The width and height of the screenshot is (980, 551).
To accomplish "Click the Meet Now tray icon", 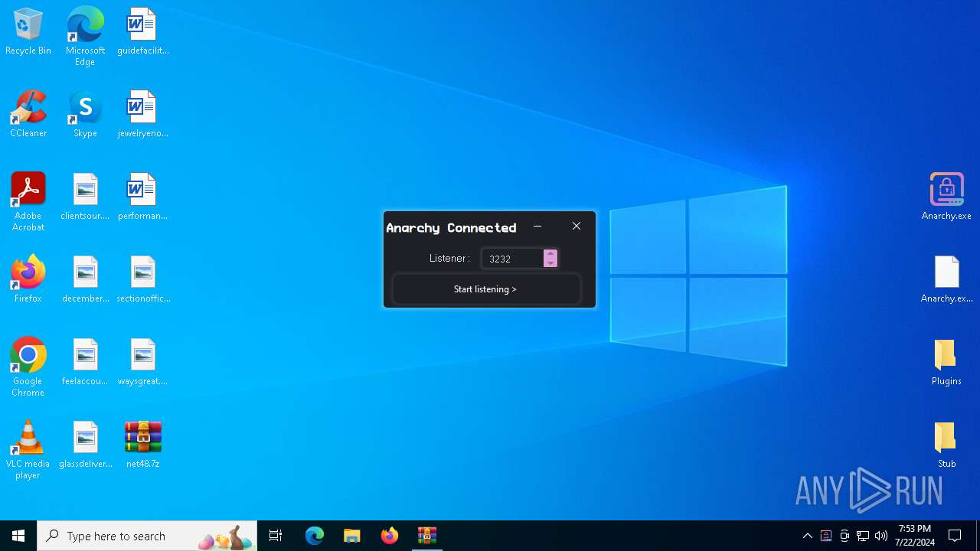I will coord(844,536).
